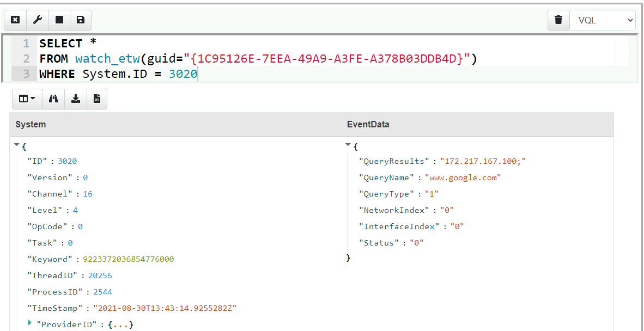Cancel the cell edit with the X icon
Viewport: 644px width, 331px height.
click(x=15, y=20)
